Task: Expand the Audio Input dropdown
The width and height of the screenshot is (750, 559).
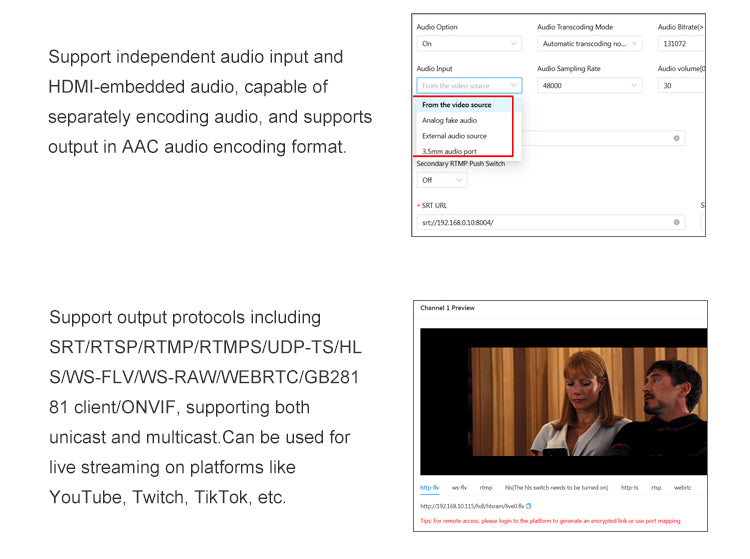Action: click(469, 86)
